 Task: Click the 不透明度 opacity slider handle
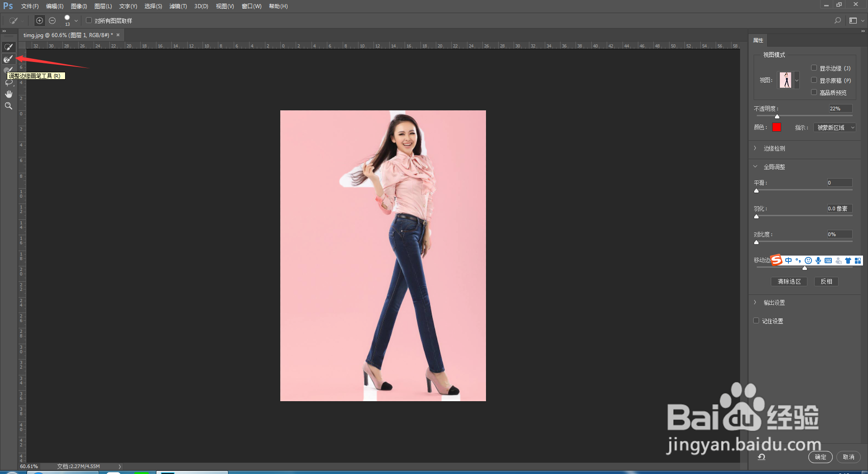click(x=777, y=116)
